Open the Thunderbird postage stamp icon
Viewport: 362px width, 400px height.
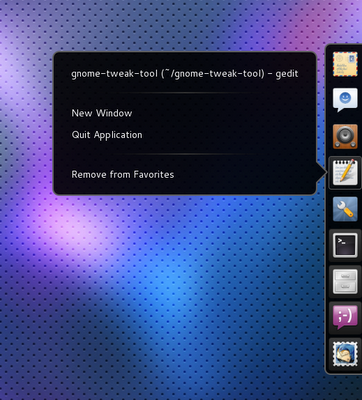345,354
